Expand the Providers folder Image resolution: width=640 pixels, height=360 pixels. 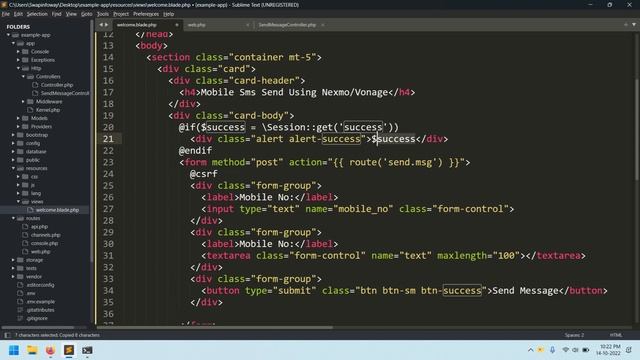click(x=18, y=127)
